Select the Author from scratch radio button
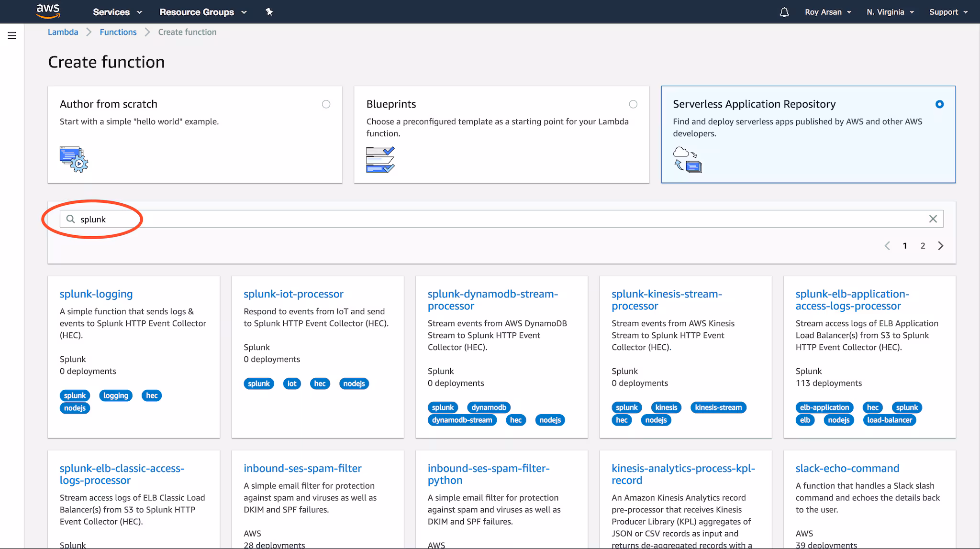This screenshot has width=980, height=549. pos(326,104)
